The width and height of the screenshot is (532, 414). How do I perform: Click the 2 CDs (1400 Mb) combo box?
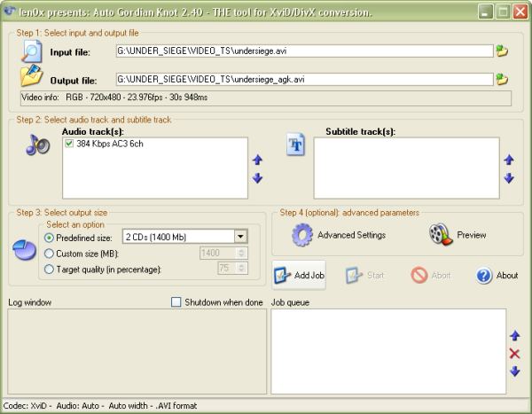pyautogui.click(x=185, y=237)
